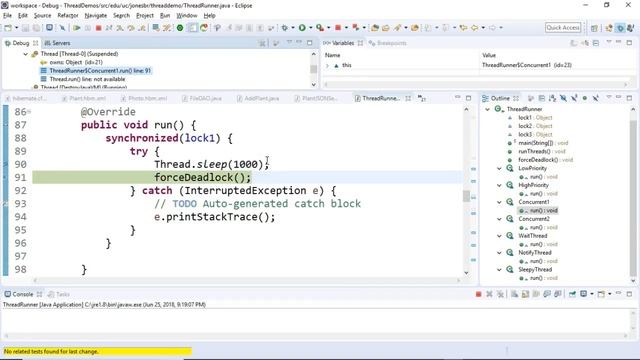Open the AddPlant.java editor tab
640x360 pixels.
point(258,98)
